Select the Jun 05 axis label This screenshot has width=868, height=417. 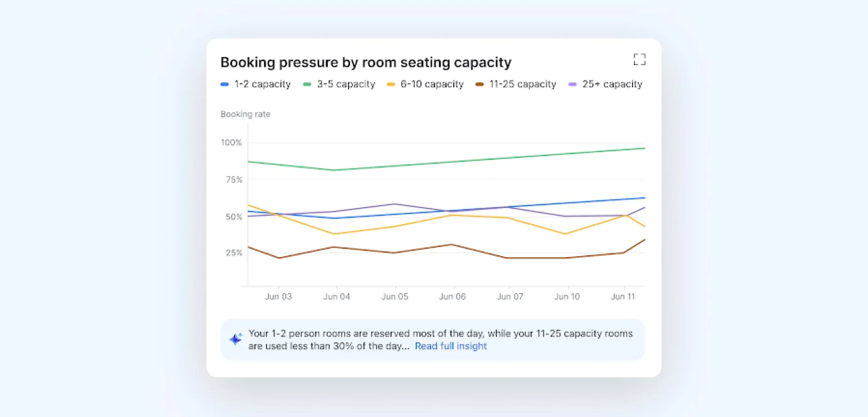coord(395,297)
